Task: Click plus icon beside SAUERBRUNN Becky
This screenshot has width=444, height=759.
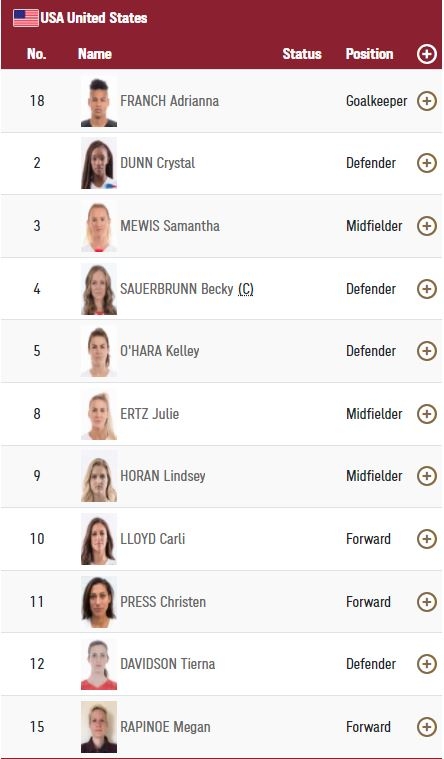Action: [427, 289]
